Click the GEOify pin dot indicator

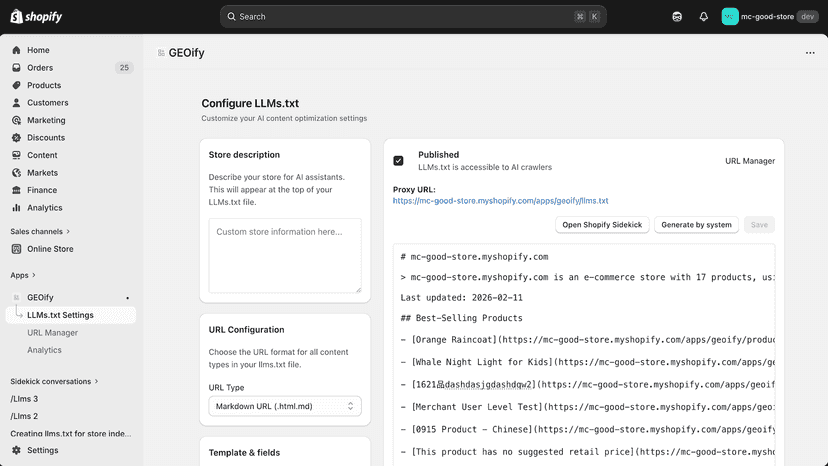(x=127, y=298)
